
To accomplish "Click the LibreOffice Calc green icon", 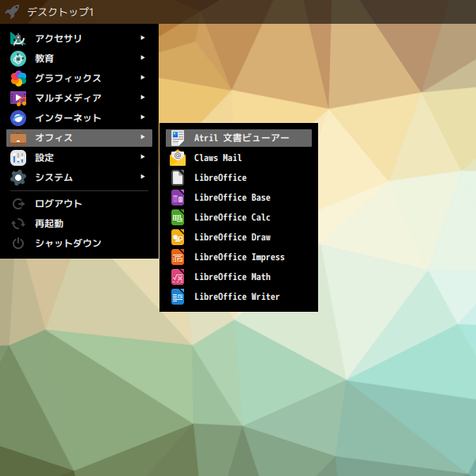I will pos(178,217).
